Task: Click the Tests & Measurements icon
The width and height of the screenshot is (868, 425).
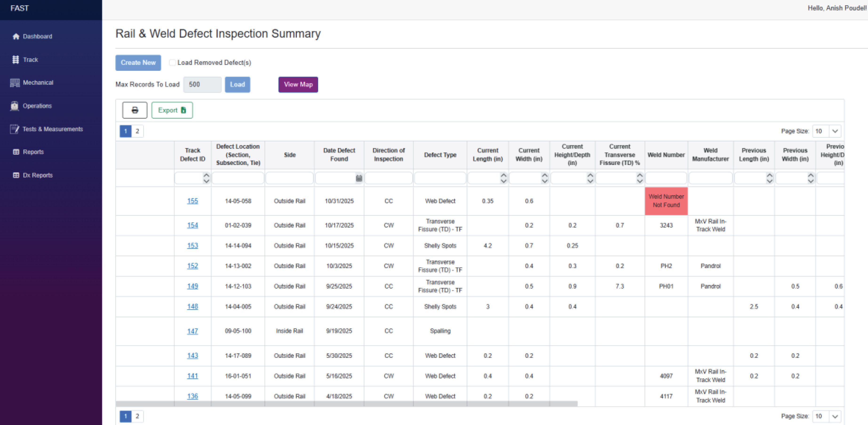Action: [15, 129]
